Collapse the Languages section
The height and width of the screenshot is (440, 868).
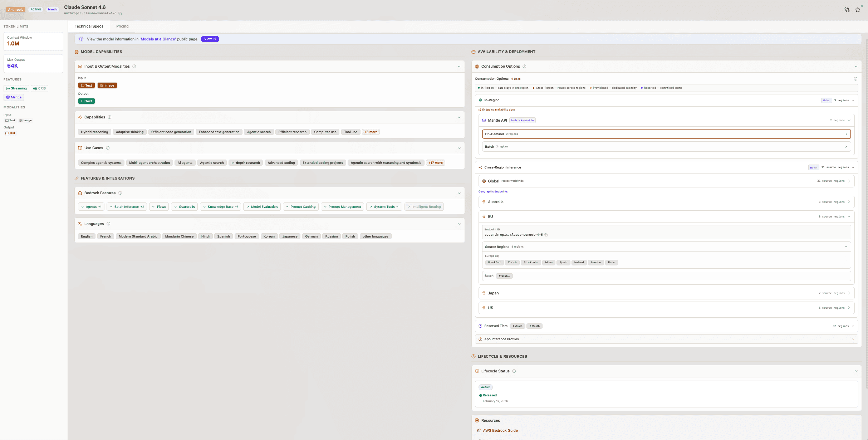point(459,224)
